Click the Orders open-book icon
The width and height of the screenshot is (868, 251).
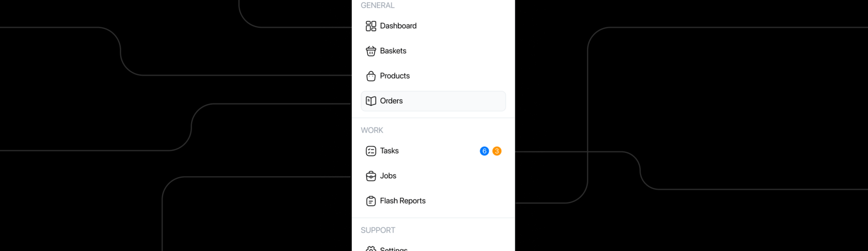(371, 101)
